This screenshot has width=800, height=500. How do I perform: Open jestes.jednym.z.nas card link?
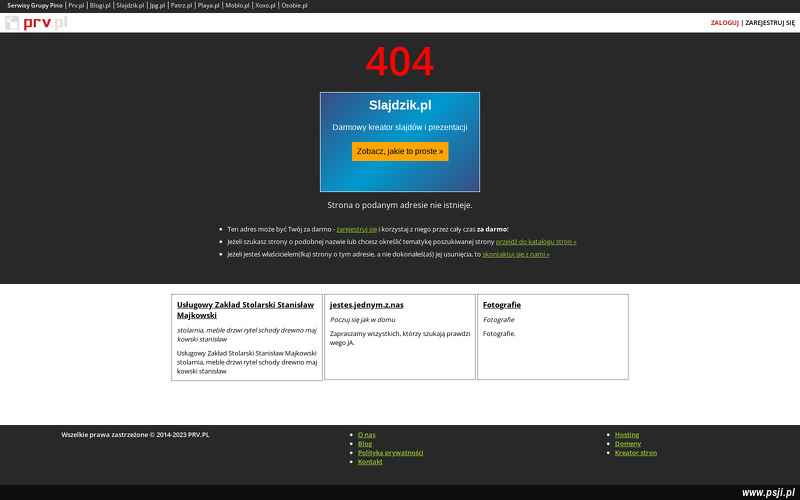tap(366, 305)
